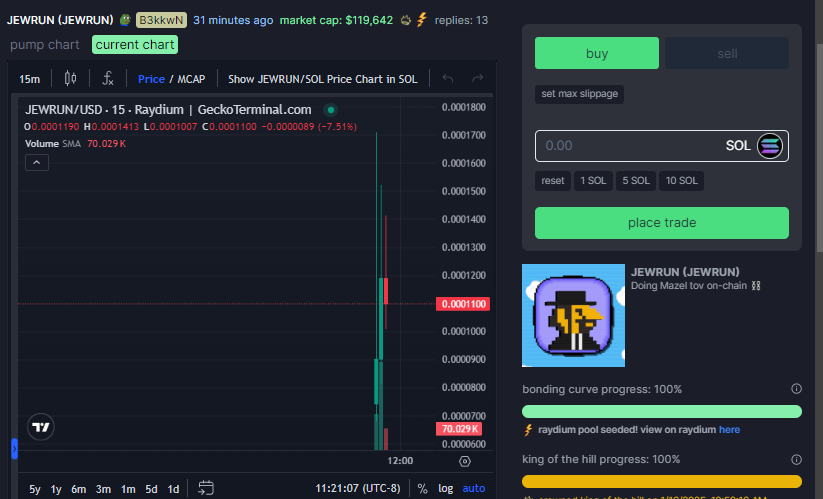This screenshot has width=823, height=499.
Task: Click the place trade button
Action: pos(662,222)
